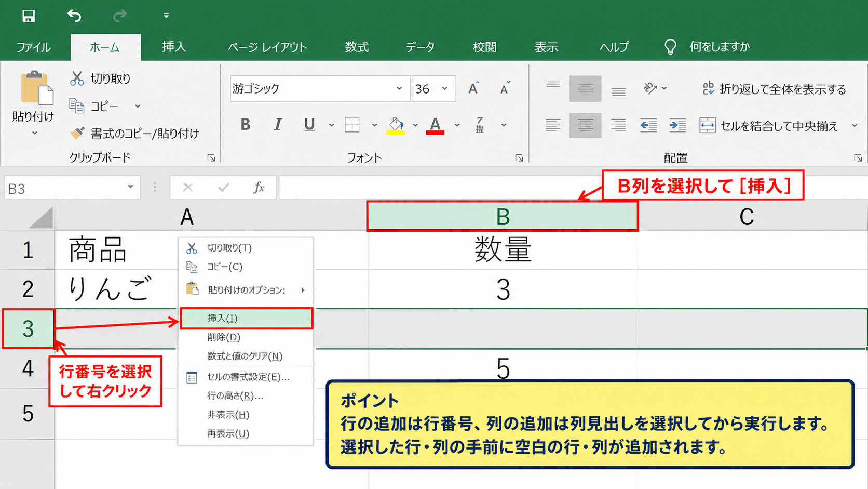Open the ファイル tab
Image resolution: width=868 pixels, height=489 pixels.
coord(34,47)
